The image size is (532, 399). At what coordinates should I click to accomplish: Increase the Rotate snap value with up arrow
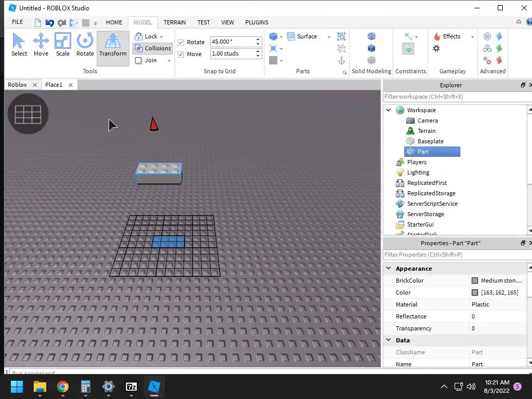coord(258,39)
